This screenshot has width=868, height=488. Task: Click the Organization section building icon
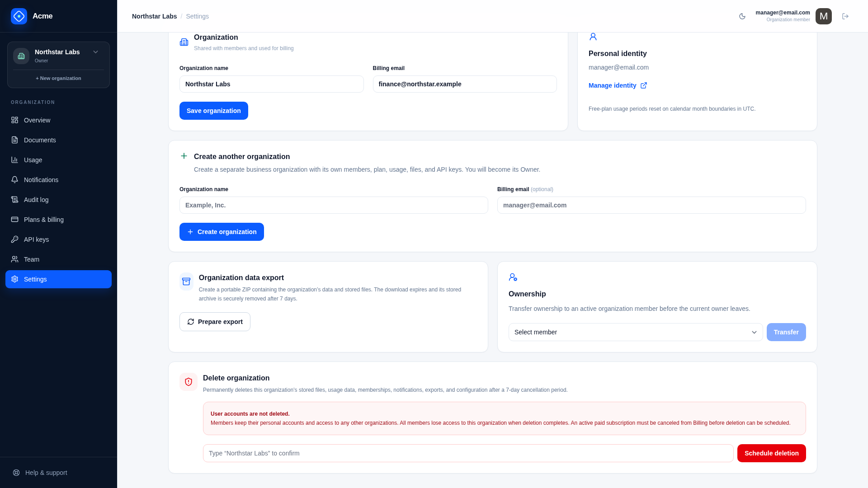pos(184,42)
